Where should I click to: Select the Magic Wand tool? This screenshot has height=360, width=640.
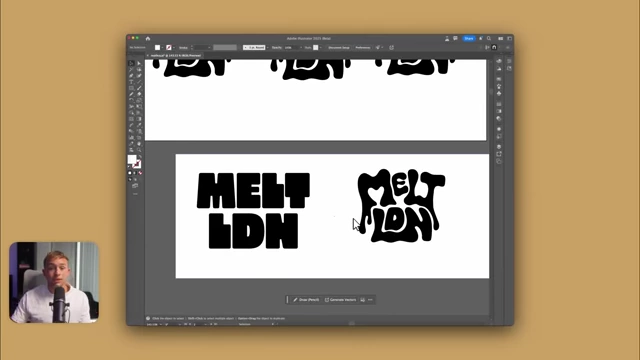pyautogui.click(x=131, y=69)
